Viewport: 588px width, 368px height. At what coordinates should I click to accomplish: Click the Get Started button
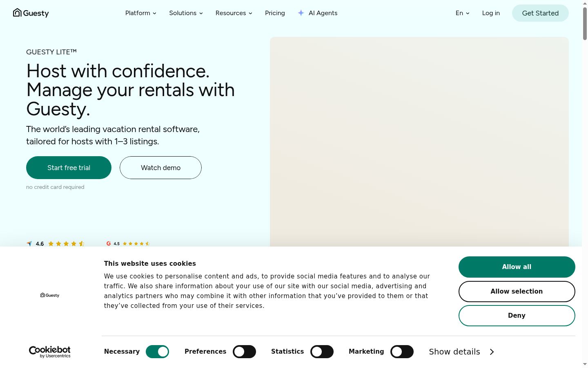540,13
